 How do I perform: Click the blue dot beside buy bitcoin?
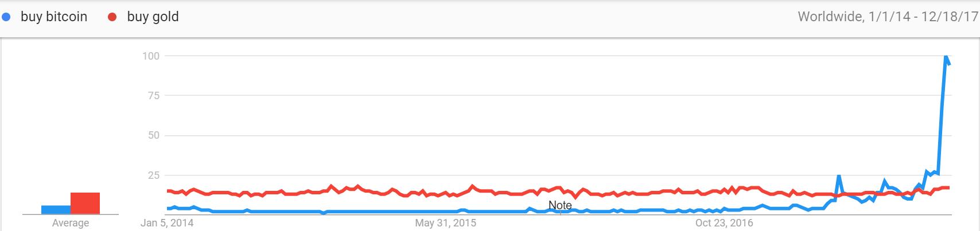click(6, 17)
